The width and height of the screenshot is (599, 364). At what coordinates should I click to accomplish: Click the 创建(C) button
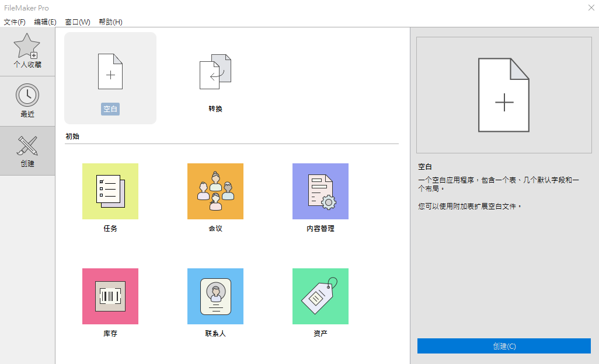504,346
